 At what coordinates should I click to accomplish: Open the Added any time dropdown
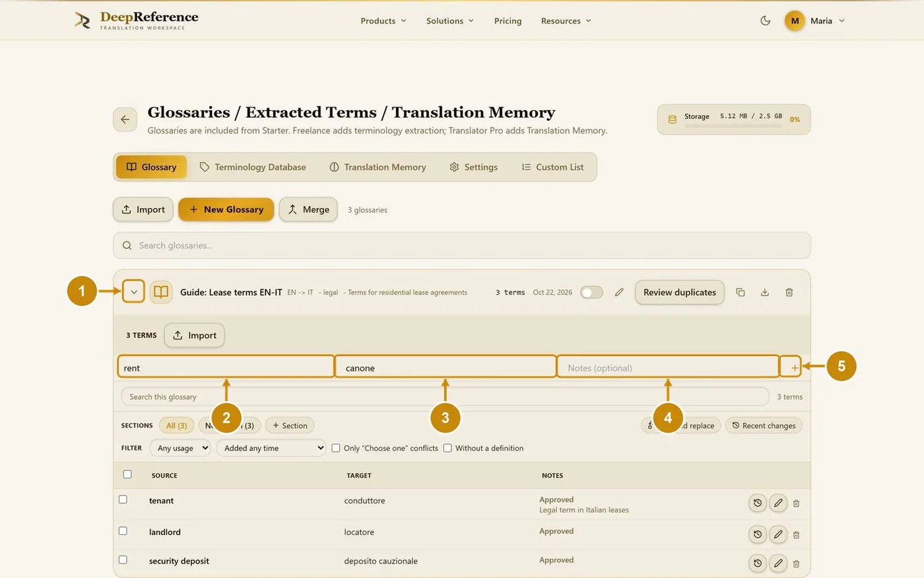coord(271,448)
